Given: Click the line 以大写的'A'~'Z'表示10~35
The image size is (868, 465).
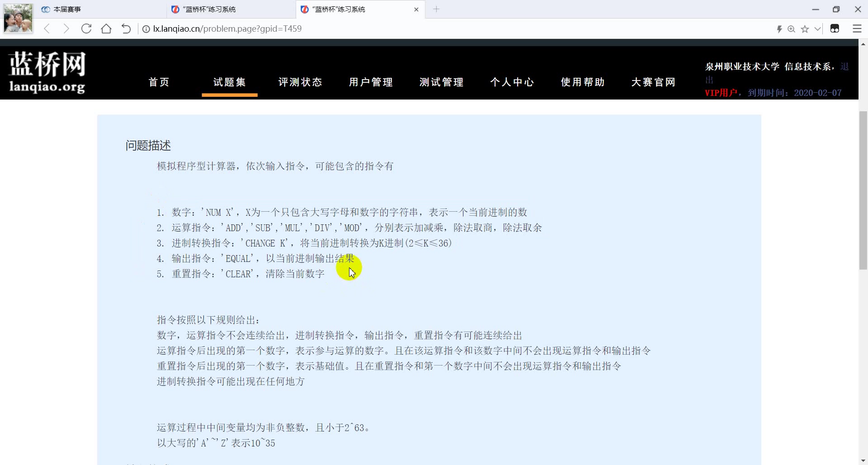Looking at the screenshot, I should (216, 443).
